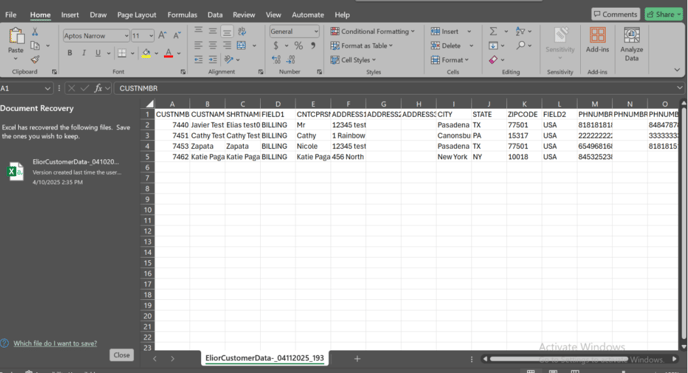Apply the yellow fill color bucket
Screen dimensions: 688x373
click(146, 53)
